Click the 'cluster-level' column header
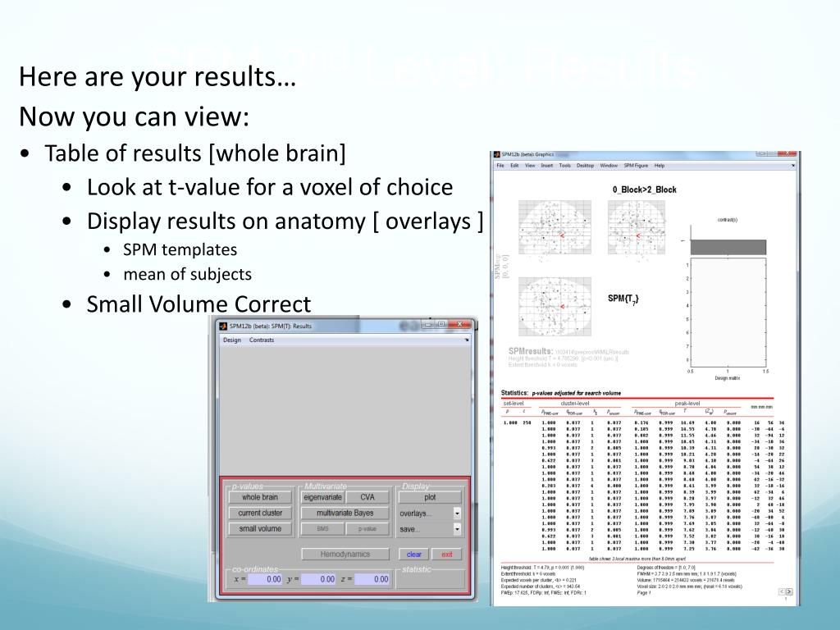This screenshot has width=840, height=630. point(575,404)
